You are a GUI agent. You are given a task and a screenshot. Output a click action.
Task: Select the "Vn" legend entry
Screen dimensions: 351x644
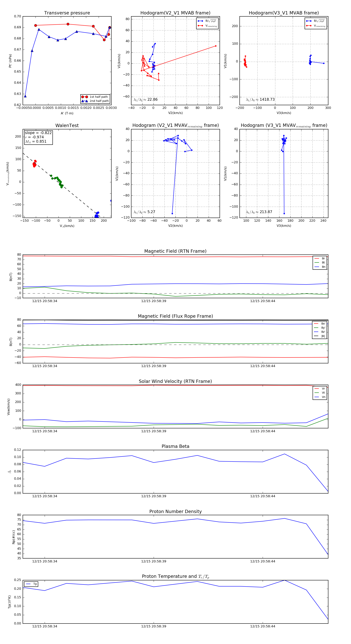coord(320,397)
